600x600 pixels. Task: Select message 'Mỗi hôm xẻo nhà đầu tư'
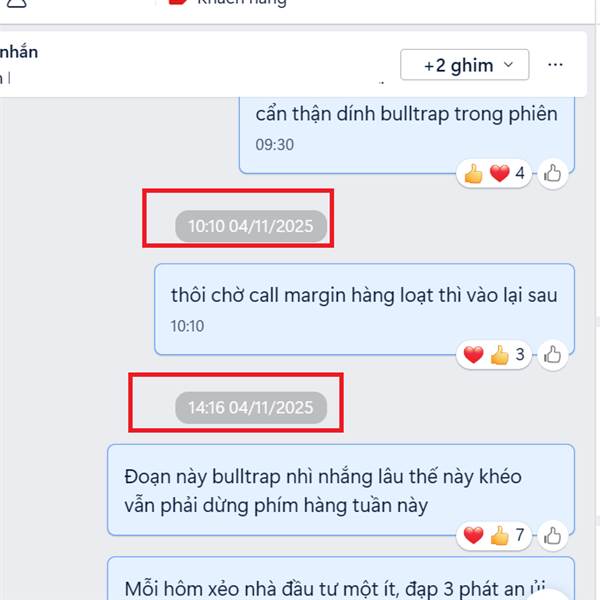click(x=341, y=579)
